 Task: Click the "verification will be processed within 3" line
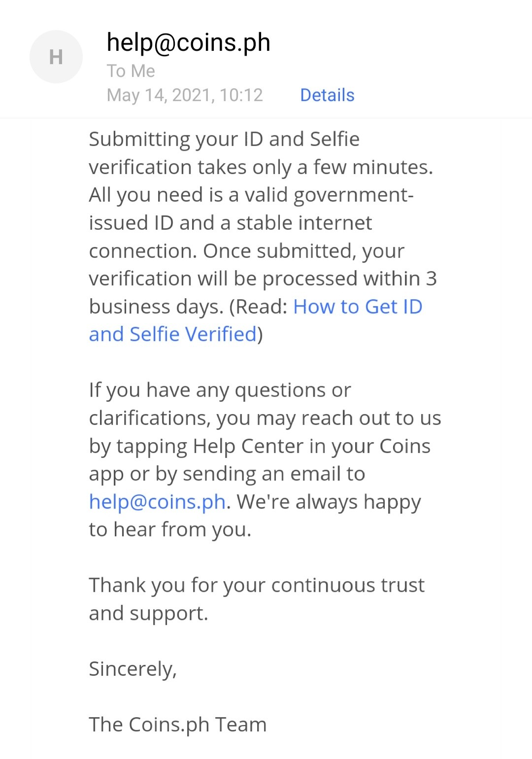pyautogui.click(x=263, y=279)
